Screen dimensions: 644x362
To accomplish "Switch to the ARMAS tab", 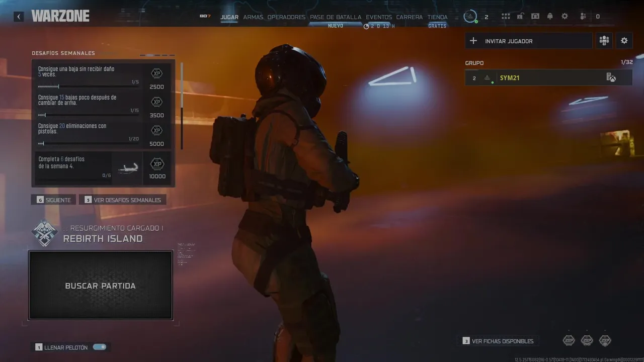I will tap(253, 17).
